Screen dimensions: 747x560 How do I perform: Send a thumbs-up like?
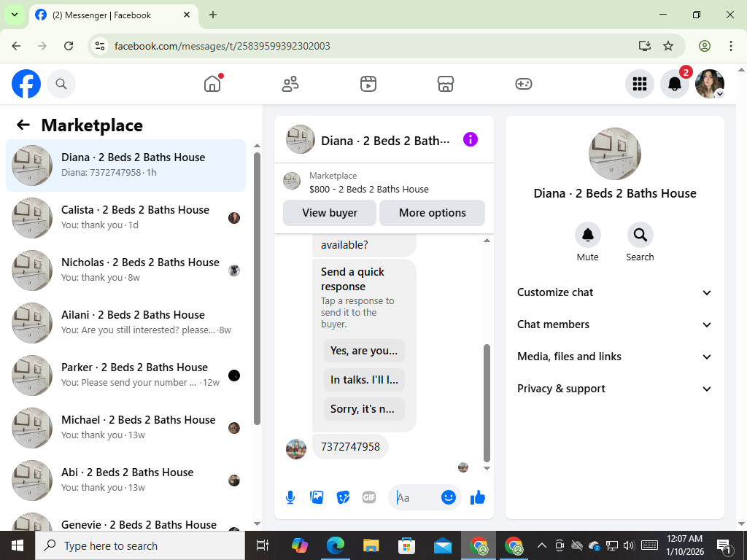click(477, 497)
